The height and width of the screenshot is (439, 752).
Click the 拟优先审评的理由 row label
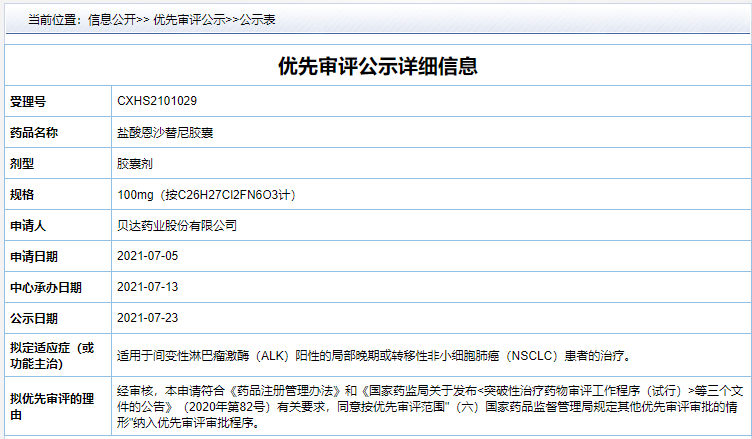(x=52, y=406)
